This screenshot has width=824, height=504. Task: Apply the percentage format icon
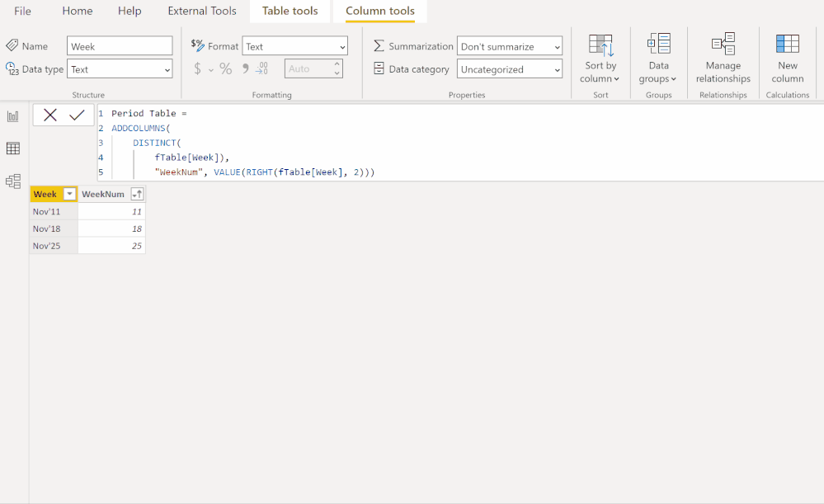tap(225, 68)
